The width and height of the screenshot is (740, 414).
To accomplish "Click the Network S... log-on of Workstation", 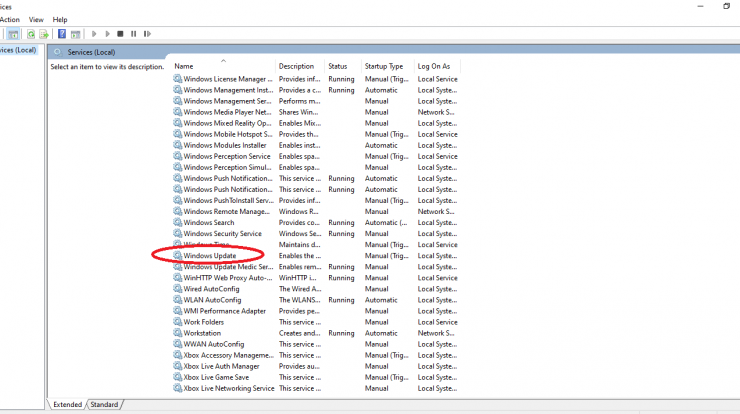I will [x=436, y=333].
